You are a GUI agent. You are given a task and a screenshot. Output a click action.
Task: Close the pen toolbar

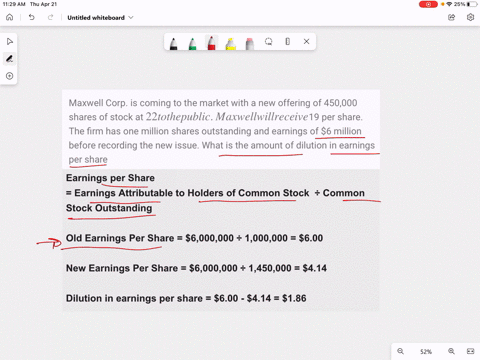pos(307,42)
